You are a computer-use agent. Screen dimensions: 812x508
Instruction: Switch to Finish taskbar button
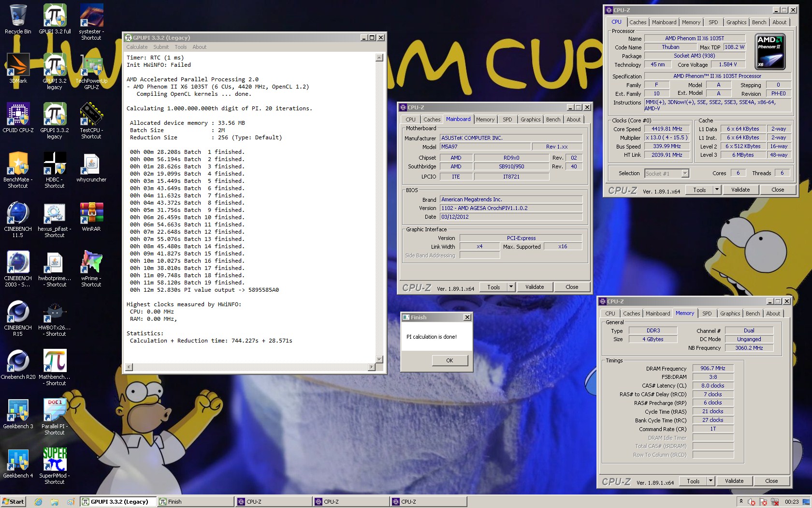pos(196,502)
